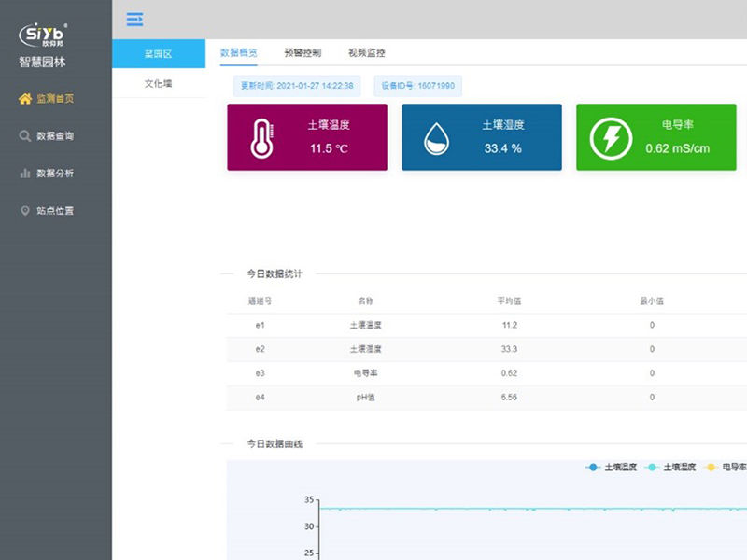Open the 视频监控 tab

[366, 53]
